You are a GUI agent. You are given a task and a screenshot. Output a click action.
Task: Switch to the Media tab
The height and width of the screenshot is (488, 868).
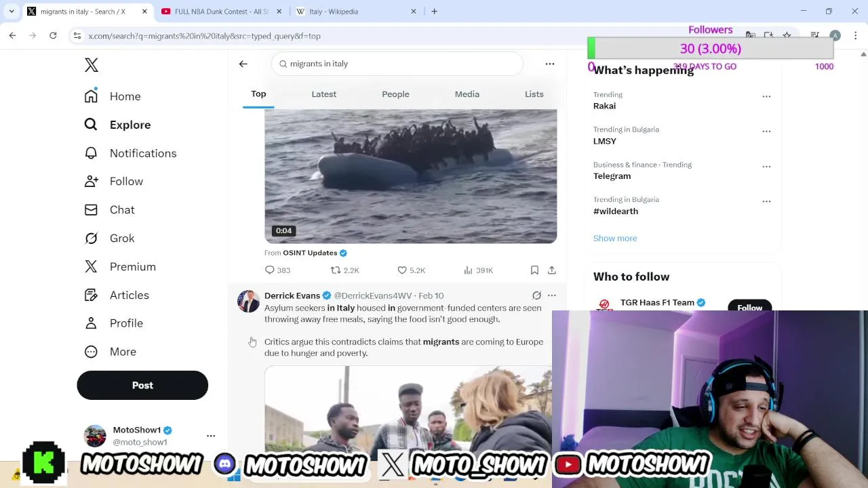point(467,94)
